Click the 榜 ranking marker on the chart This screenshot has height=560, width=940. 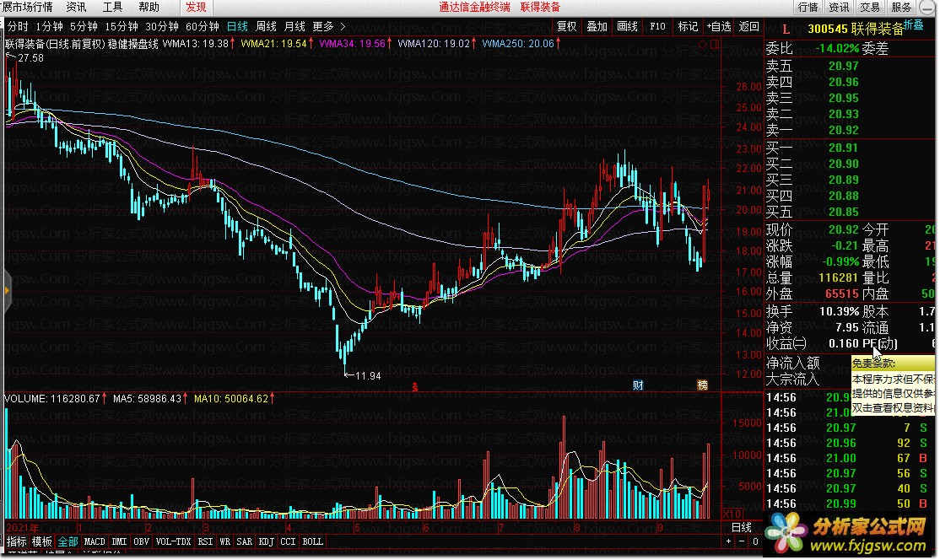(x=702, y=385)
